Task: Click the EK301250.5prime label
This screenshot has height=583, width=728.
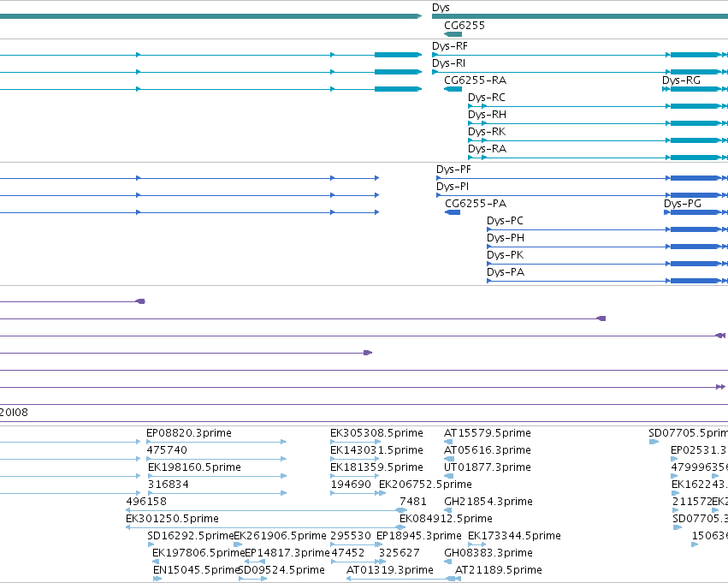Action: click(x=172, y=520)
